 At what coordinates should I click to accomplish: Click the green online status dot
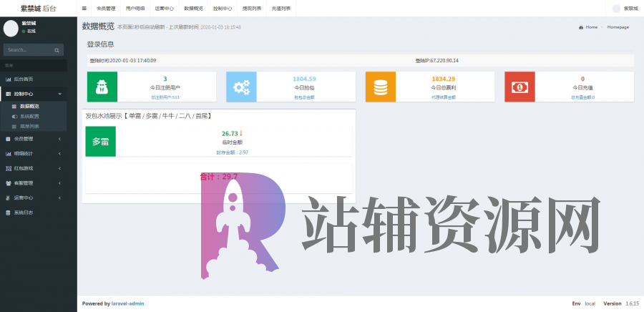pyautogui.click(x=24, y=31)
